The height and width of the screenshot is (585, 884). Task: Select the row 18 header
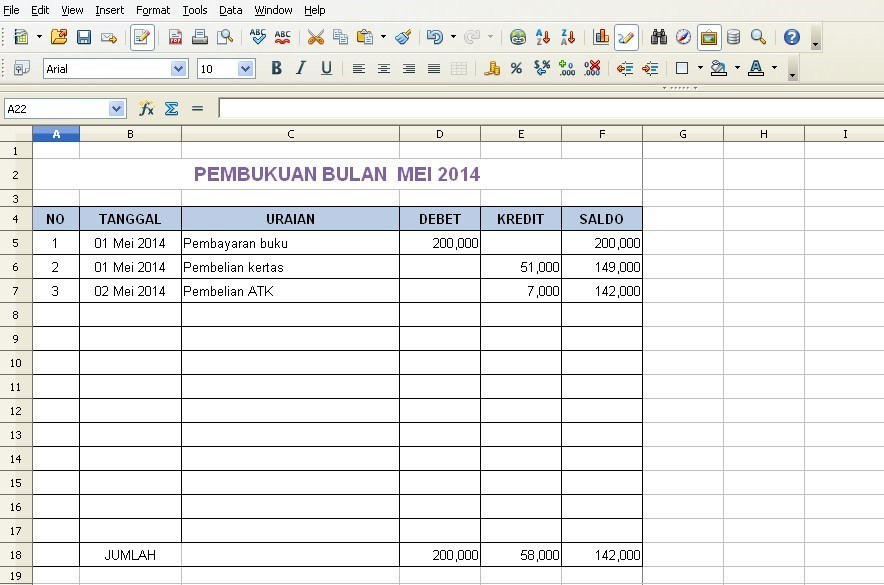click(x=16, y=555)
